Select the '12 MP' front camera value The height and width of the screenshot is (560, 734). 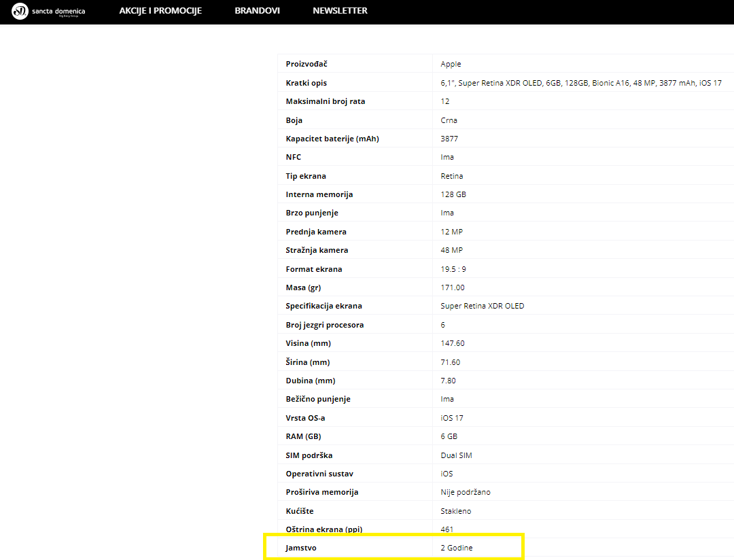pos(452,232)
